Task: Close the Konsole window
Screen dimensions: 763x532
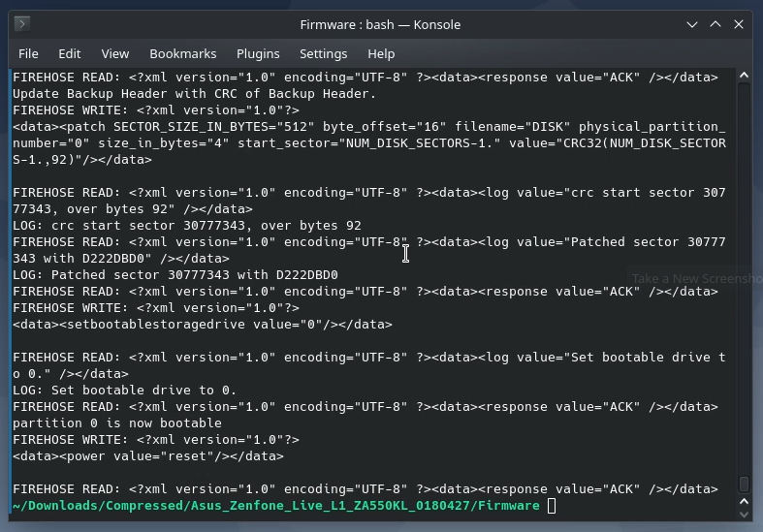Action: coord(739,24)
